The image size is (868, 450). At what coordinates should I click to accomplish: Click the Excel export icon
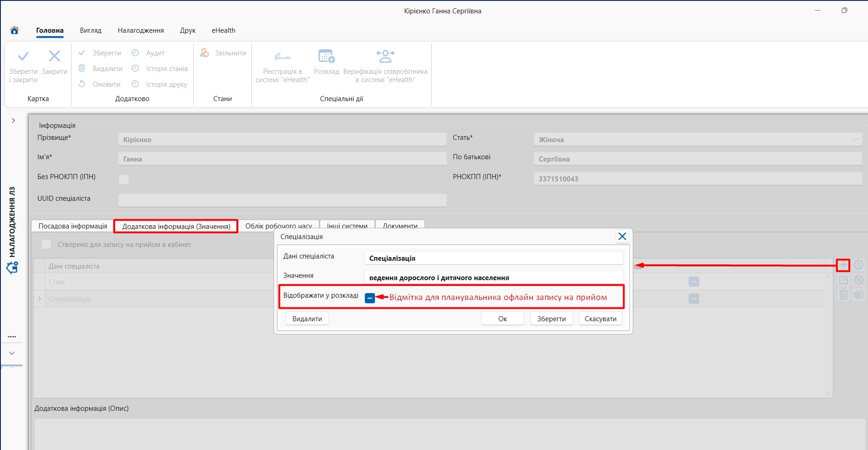858,294
